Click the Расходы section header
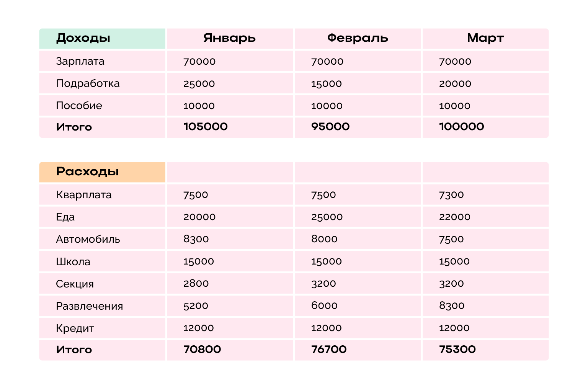 tap(87, 171)
